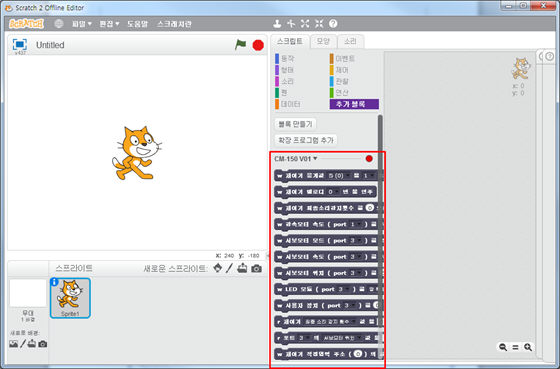Open Sprite1 info with the blue i icon
The width and height of the screenshot is (560, 369).
(54, 282)
